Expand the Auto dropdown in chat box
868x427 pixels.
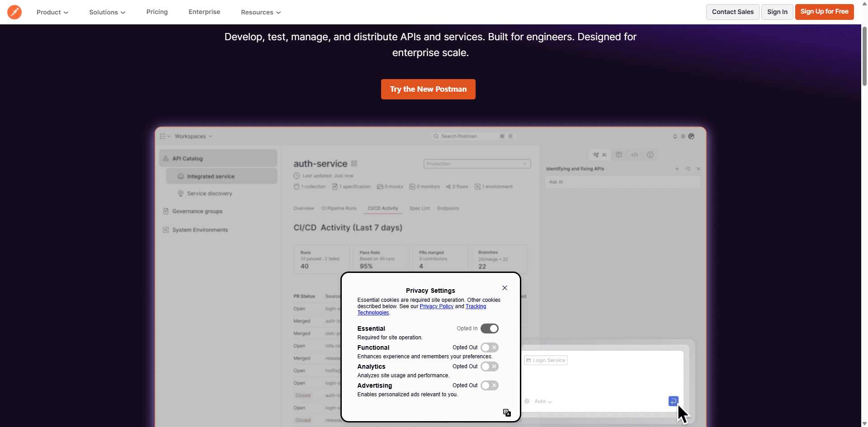543,401
